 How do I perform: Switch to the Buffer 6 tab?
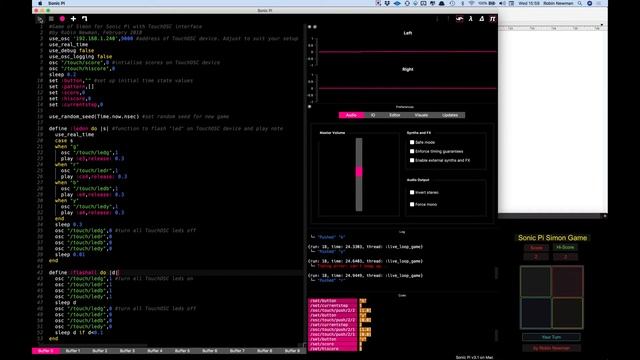(x=210, y=351)
